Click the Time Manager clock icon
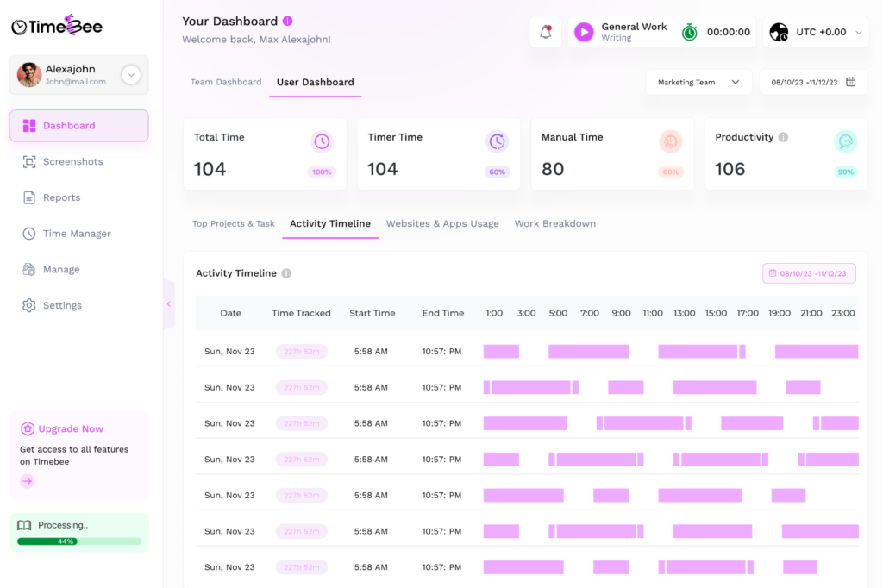Screen dimensions: 883x588 point(29,233)
